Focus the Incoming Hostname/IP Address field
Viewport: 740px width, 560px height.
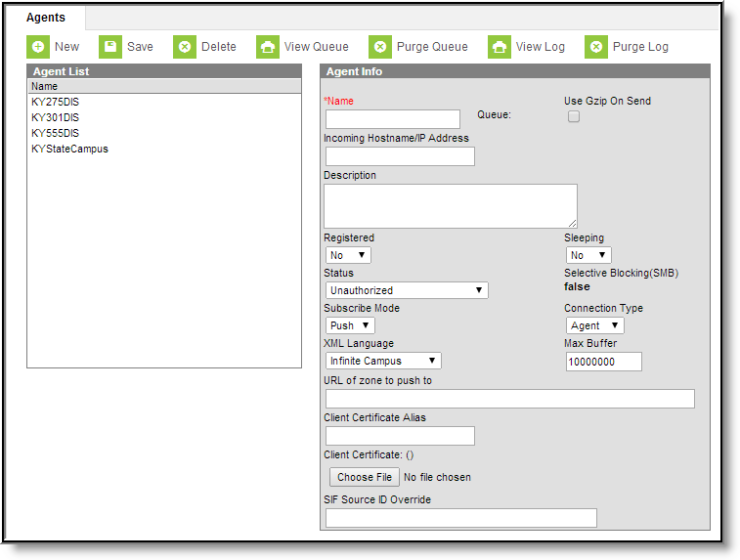pos(400,156)
